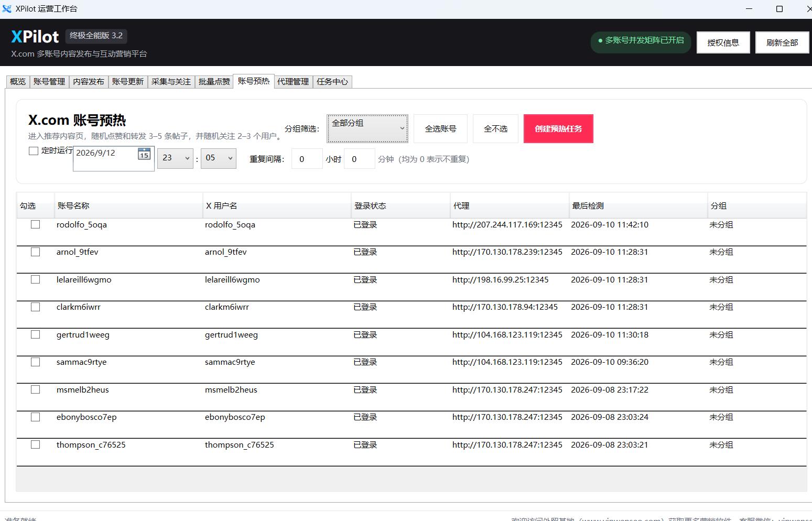Expand the minute dropdown showing 05
This screenshot has height=521, width=812.
click(219, 158)
